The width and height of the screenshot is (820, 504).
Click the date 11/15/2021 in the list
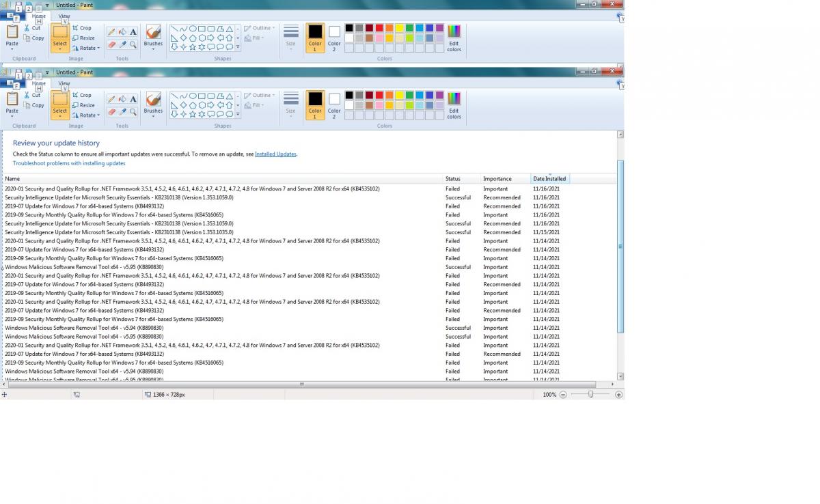546,232
